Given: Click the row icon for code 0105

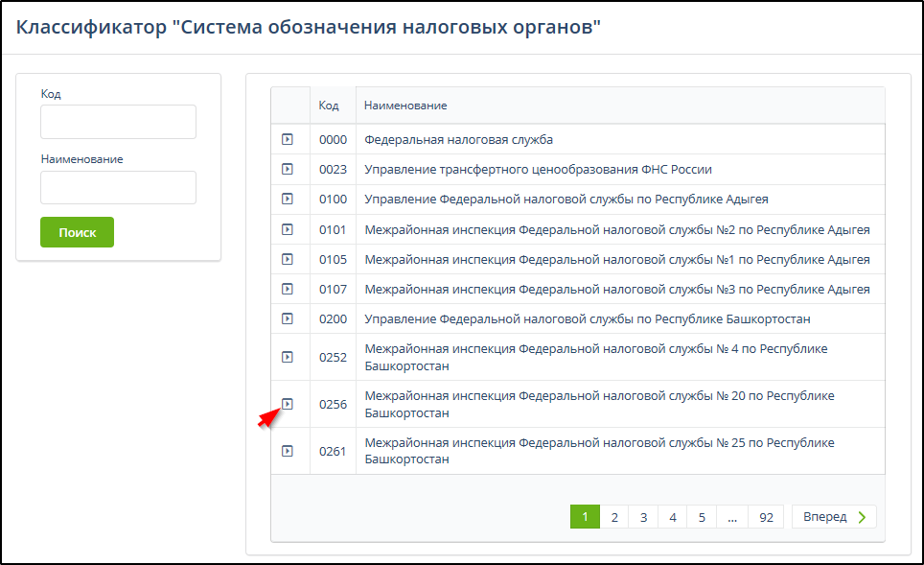Looking at the screenshot, I should coord(287,259).
